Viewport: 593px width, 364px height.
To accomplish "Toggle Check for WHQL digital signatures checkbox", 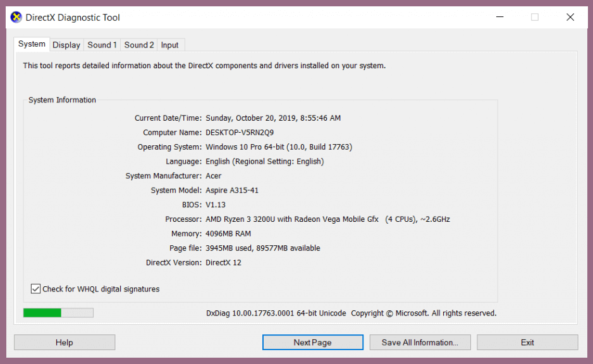I will pyautogui.click(x=36, y=289).
